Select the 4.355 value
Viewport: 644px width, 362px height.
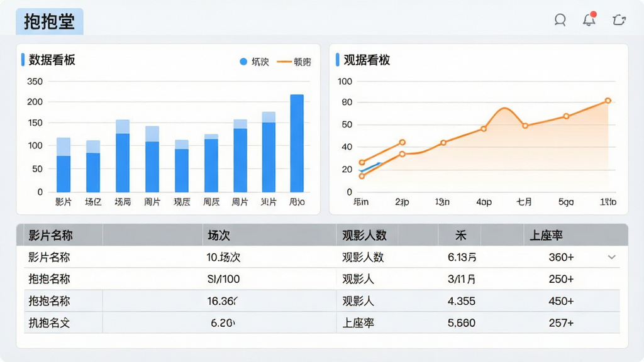[x=461, y=301]
